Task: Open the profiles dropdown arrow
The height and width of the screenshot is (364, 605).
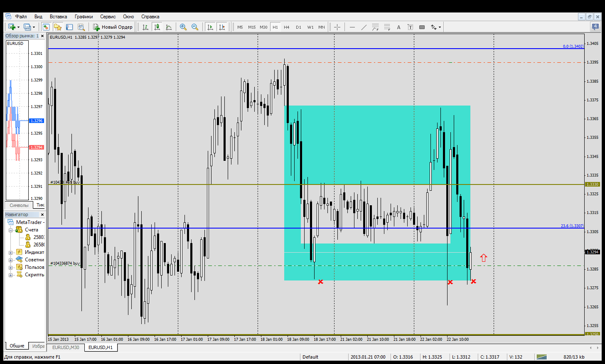Action: pos(34,27)
